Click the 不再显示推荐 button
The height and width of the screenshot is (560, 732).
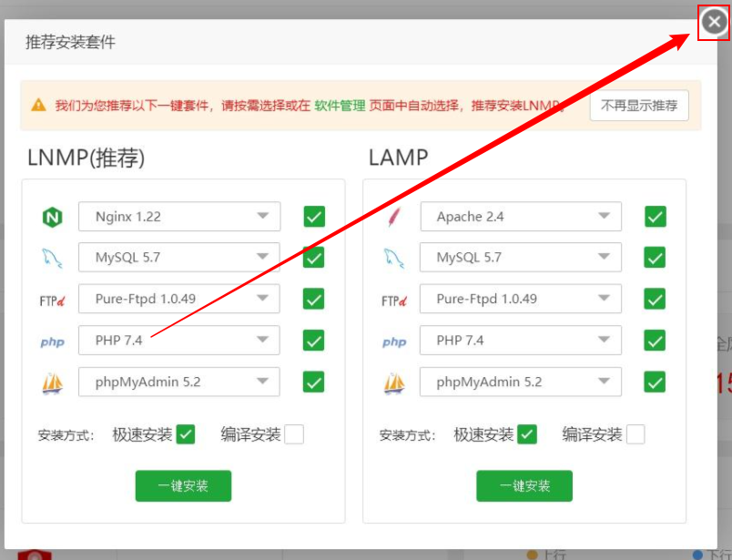(639, 106)
